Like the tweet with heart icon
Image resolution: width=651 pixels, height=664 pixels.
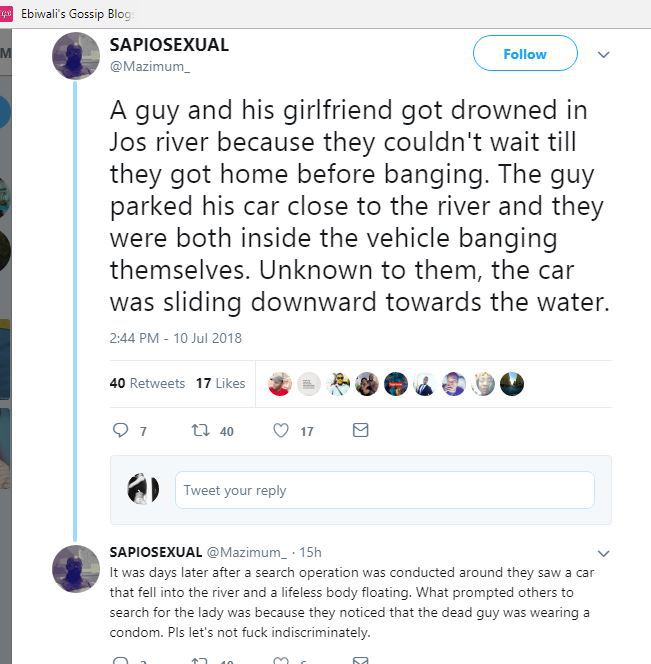coord(281,431)
